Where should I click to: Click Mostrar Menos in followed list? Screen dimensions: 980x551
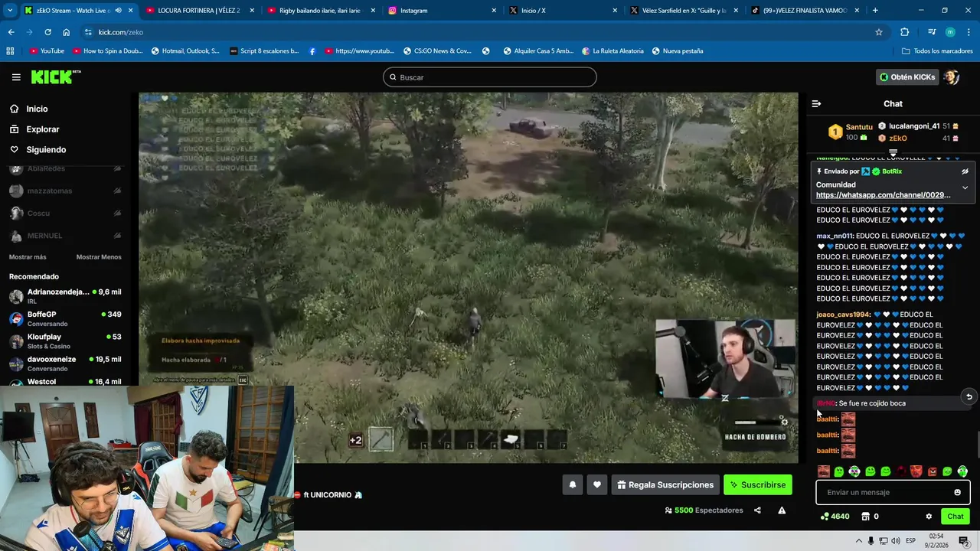pos(99,257)
